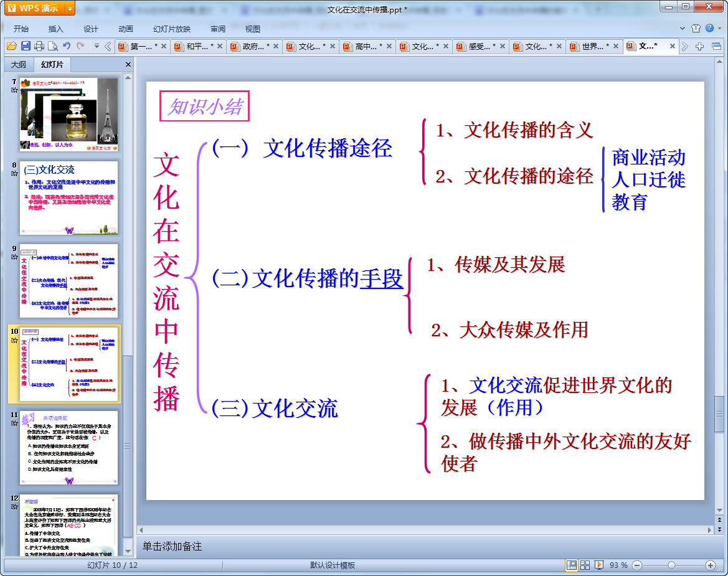The image size is (728, 576).
Task: Open the 动画 menu tab
Action: click(125, 29)
